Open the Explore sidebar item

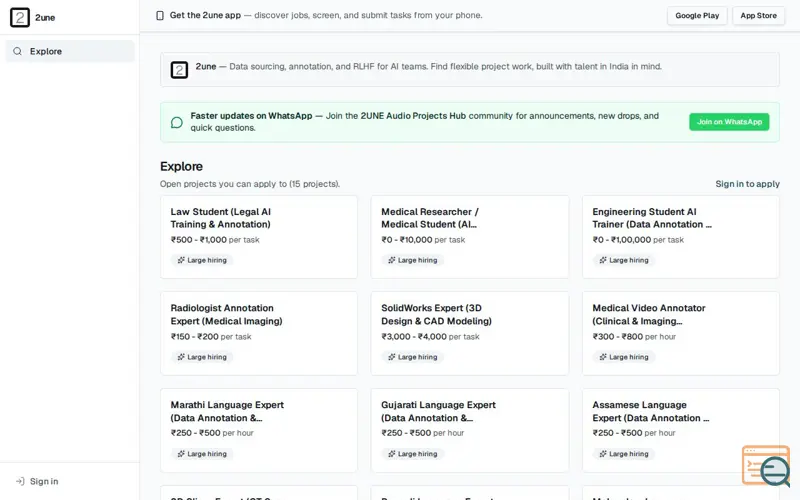pyautogui.click(x=70, y=51)
